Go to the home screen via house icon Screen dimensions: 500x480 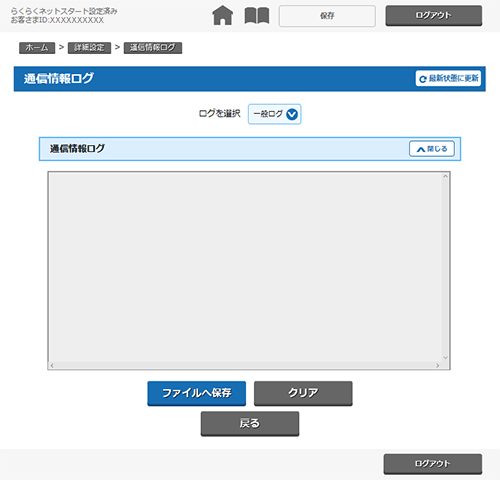point(223,16)
